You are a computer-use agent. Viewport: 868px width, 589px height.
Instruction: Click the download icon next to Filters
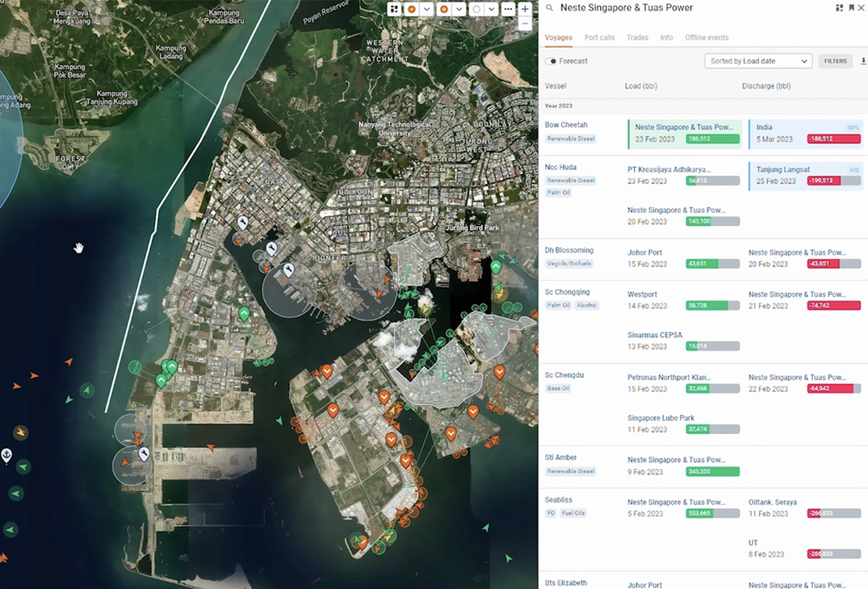(863, 61)
